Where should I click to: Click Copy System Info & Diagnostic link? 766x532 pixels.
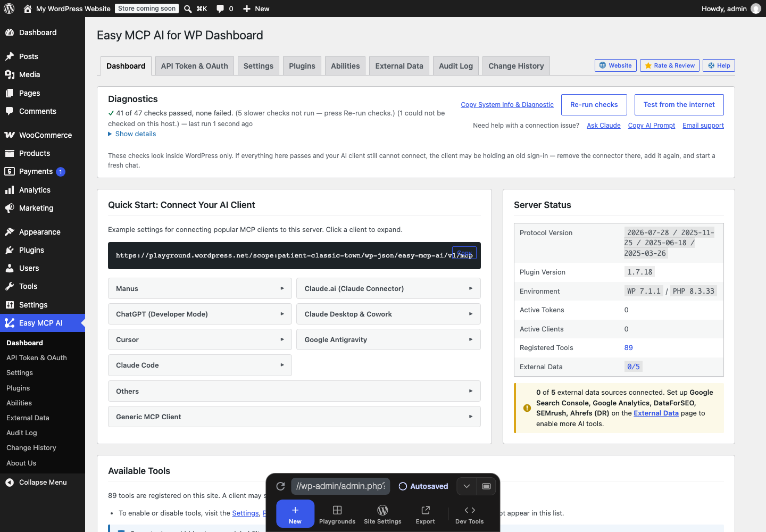click(x=507, y=105)
